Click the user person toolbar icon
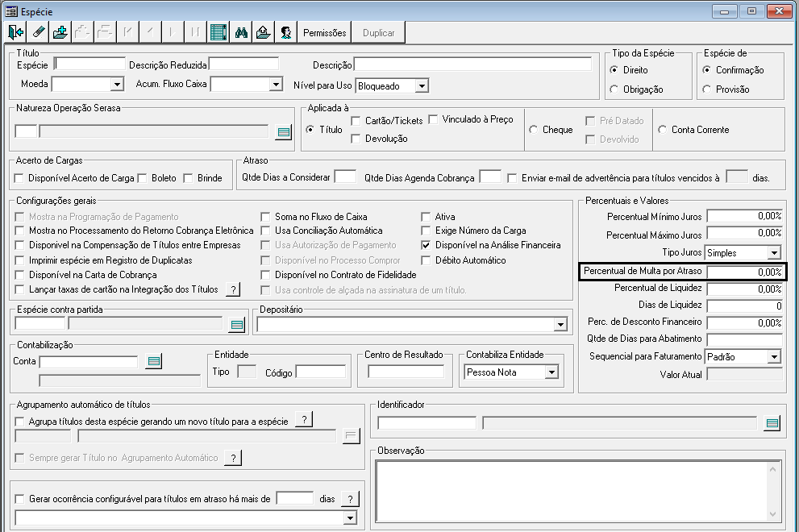The image size is (799, 532). pyautogui.click(x=286, y=32)
